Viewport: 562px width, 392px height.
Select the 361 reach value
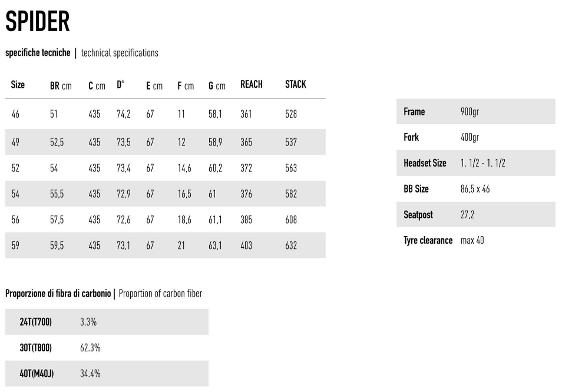[246, 114]
